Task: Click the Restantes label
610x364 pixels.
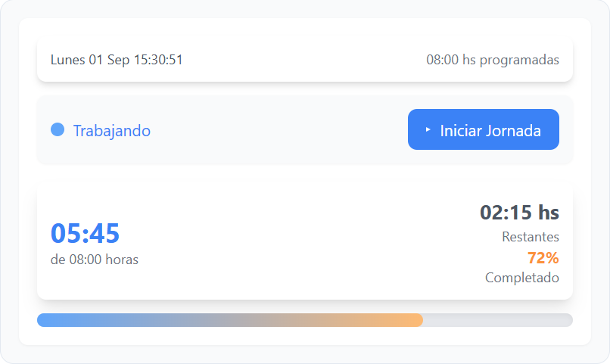Action: point(531,237)
